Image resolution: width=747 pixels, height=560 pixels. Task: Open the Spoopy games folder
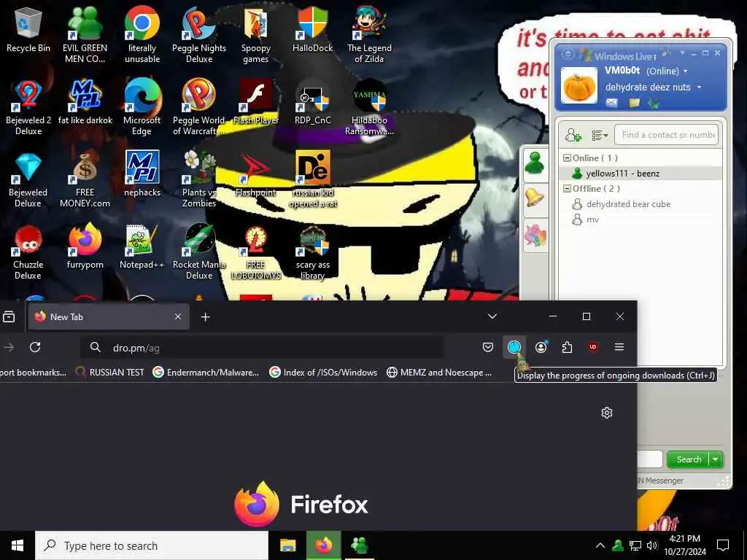coord(256,35)
